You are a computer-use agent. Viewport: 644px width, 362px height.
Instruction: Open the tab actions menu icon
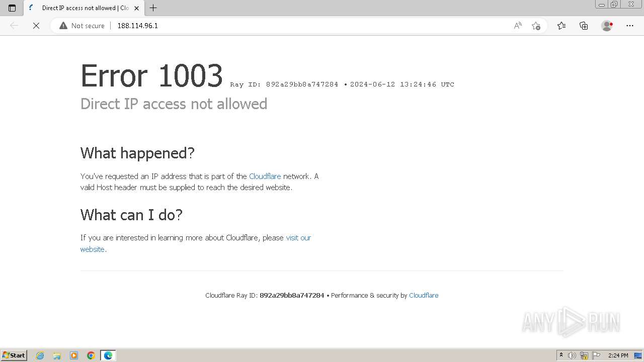coord(12,8)
